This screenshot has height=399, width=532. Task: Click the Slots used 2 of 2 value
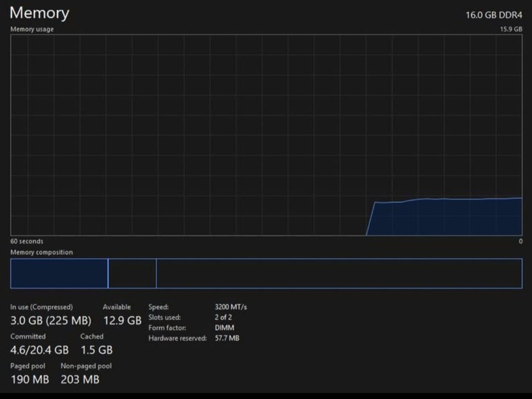coord(223,317)
